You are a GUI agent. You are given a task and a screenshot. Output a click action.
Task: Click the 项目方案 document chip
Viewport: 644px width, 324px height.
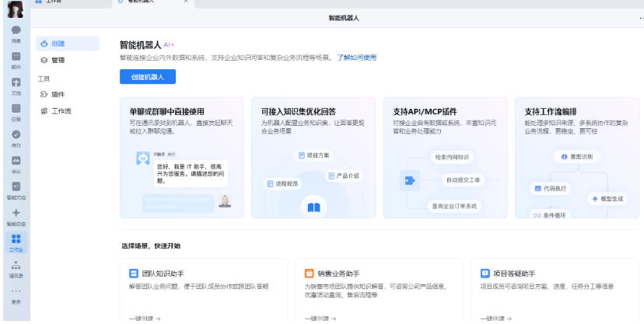[314, 155]
